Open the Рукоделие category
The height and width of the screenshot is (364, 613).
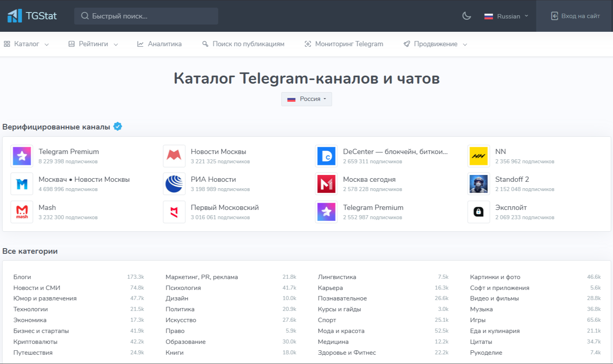[x=486, y=353]
